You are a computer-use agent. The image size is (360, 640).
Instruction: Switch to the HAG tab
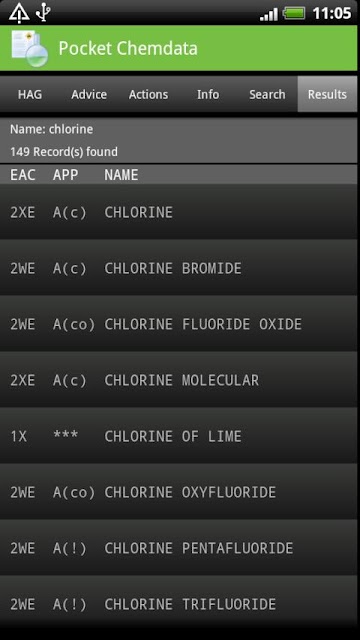[30, 94]
